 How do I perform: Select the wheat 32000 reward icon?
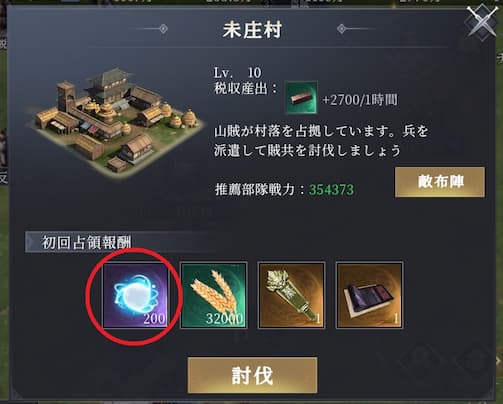[x=213, y=295]
